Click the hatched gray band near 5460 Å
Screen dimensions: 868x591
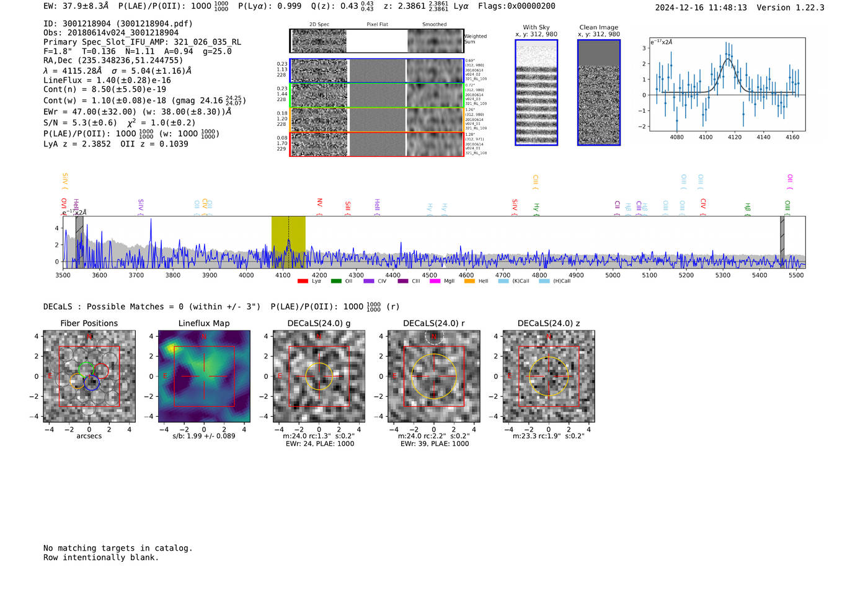(782, 242)
